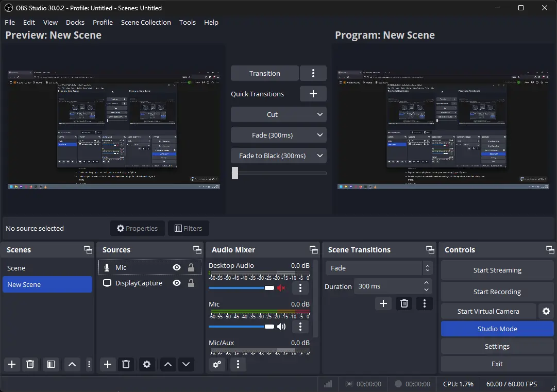This screenshot has height=392, width=557.
Task: Remove selected scene with trash icon
Action: (x=30, y=364)
